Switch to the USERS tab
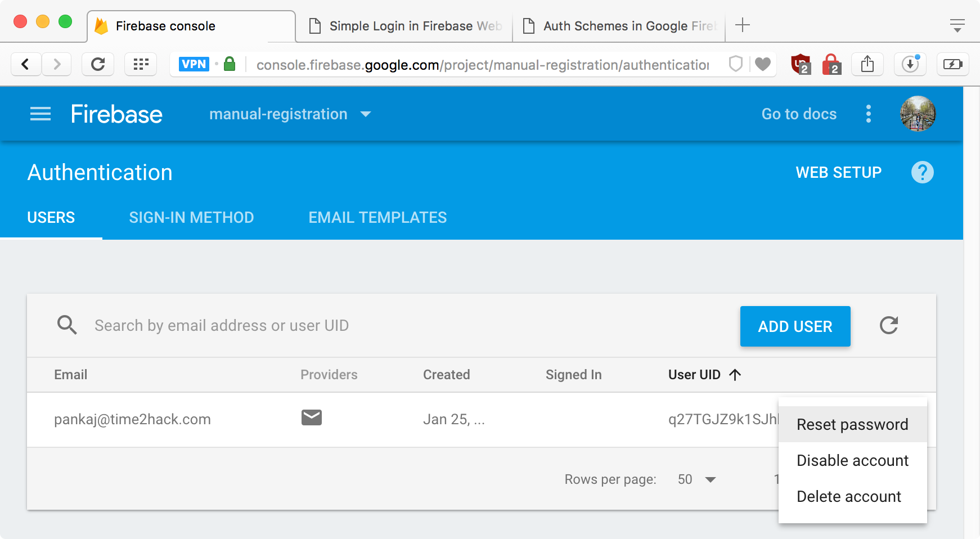Viewport: 980px width, 539px height. click(x=51, y=217)
